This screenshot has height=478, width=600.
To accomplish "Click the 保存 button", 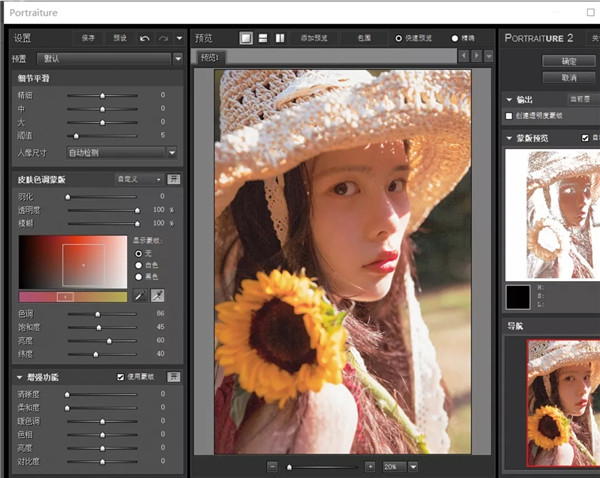I will click(88, 38).
